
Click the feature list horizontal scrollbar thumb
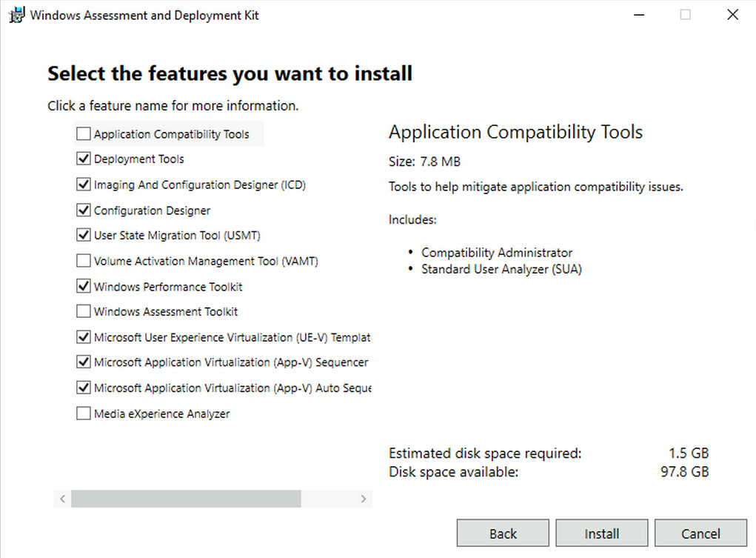point(186,499)
